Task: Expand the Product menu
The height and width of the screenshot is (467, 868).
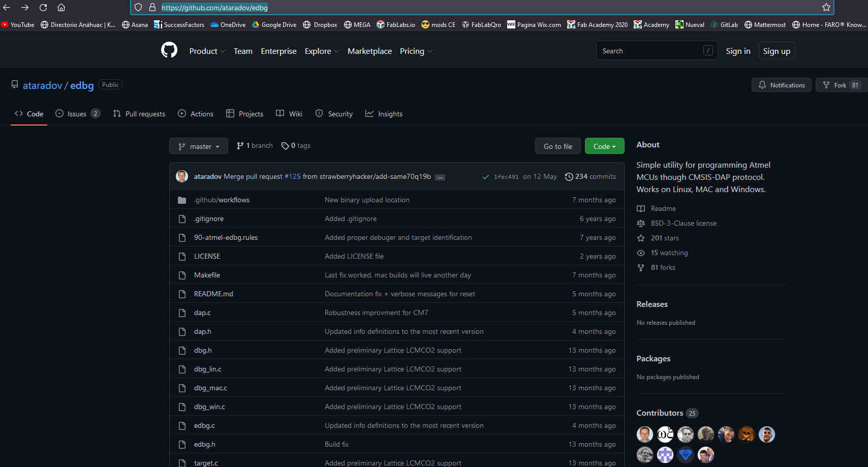Action: 207,51
